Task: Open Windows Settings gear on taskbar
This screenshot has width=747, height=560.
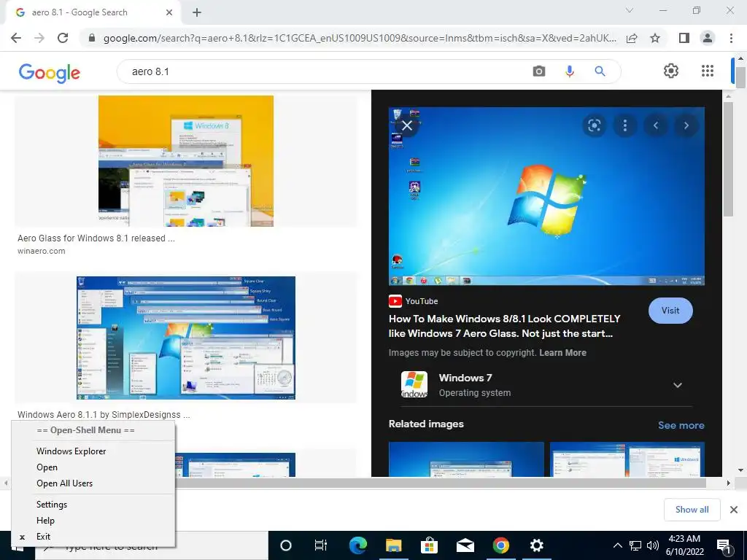Action: point(536,545)
